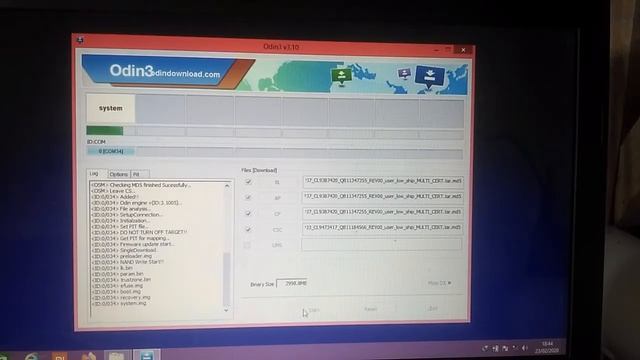
Task: Click the 'system' status box
Action: (111, 108)
